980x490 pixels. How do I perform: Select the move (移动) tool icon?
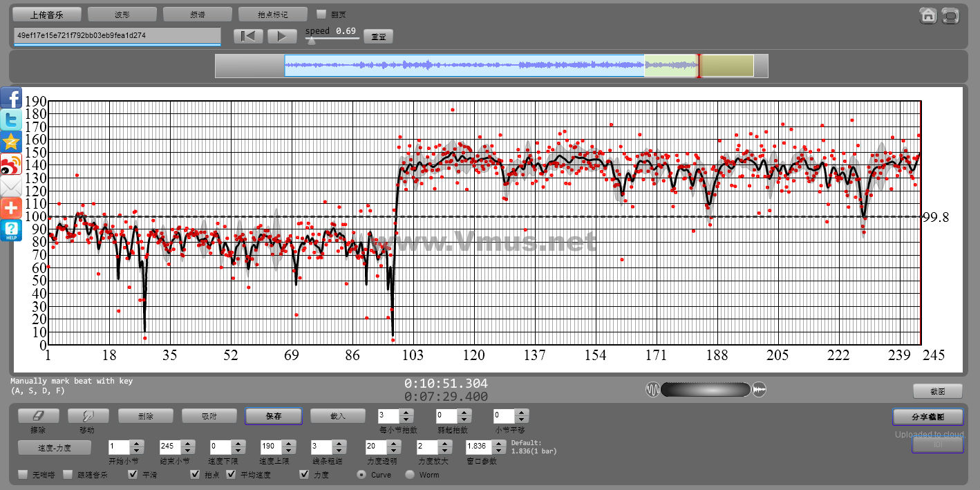pyautogui.click(x=88, y=416)
